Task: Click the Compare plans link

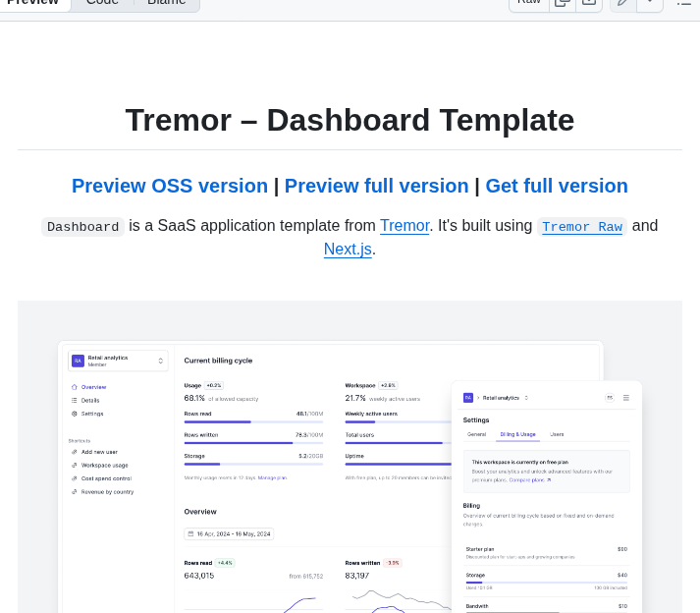Action: click(x=530, y=480)
